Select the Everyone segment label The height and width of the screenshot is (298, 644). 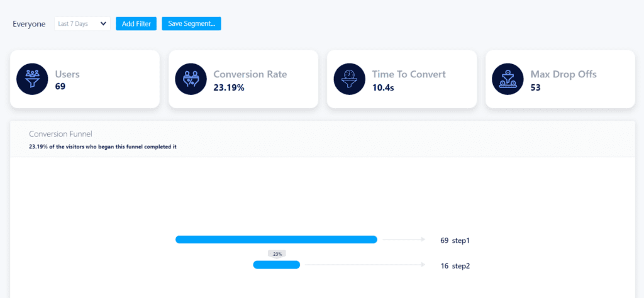tap(29, 24)
